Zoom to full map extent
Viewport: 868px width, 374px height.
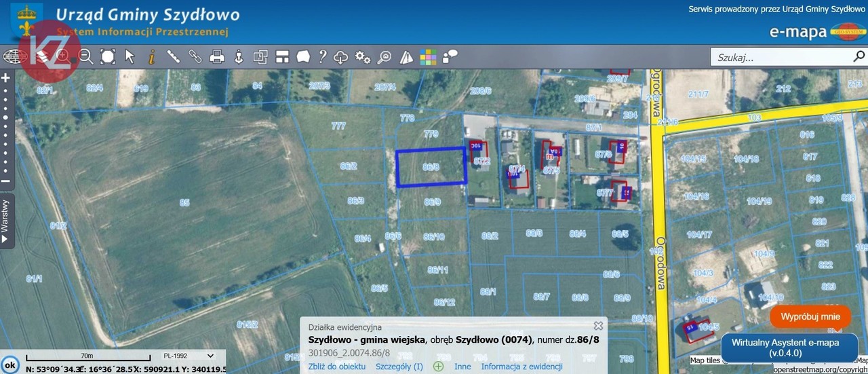pyautogui.click(x=107, y=56)
